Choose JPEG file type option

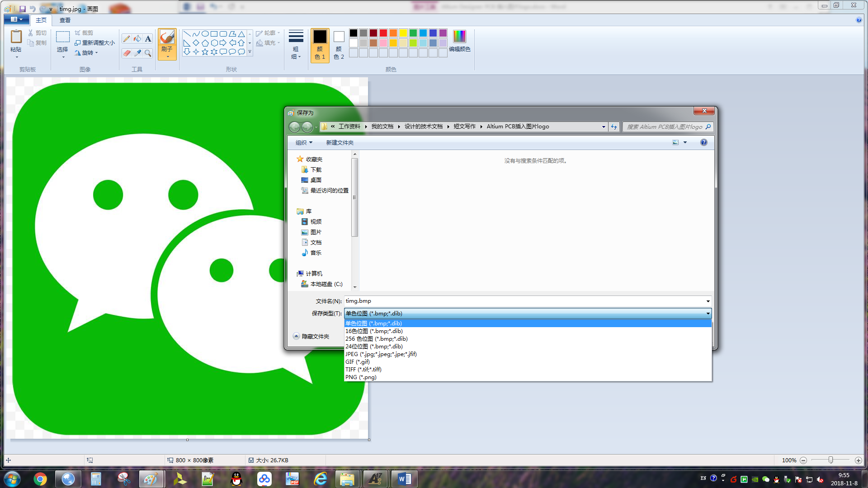point(528,354)
